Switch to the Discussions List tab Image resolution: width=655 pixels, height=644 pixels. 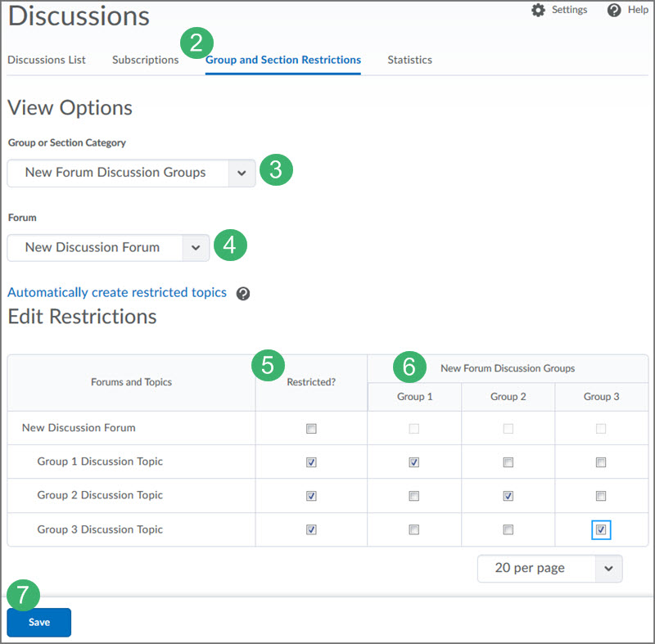tap(47, 60)
